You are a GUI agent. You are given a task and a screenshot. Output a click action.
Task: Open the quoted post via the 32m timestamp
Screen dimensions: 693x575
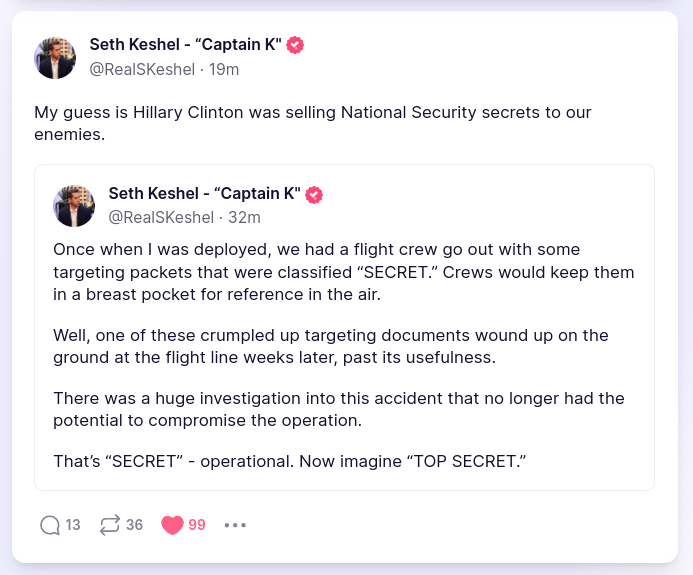pyautogui.click(x=246, y=217)
